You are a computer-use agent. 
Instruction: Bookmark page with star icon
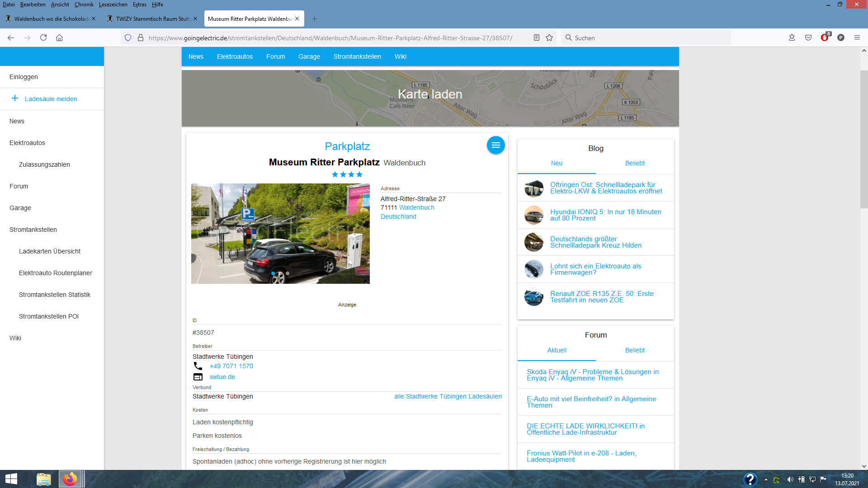pos(549,38)
